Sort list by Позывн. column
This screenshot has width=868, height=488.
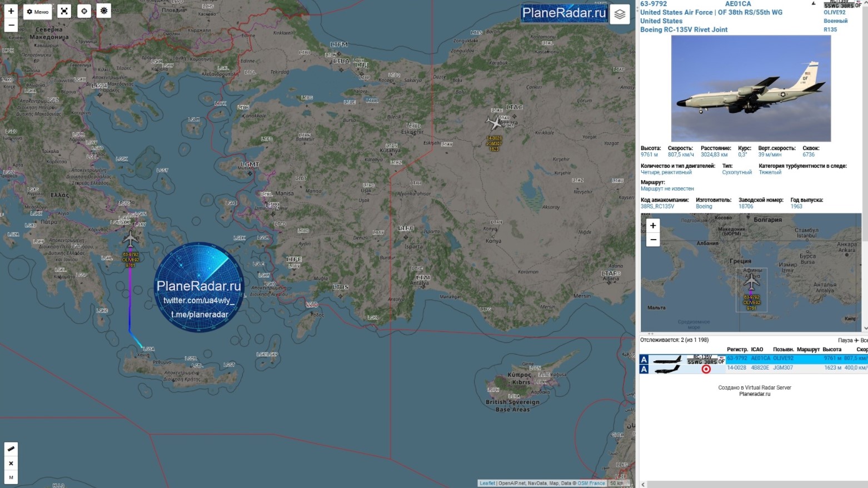(783, 350)
